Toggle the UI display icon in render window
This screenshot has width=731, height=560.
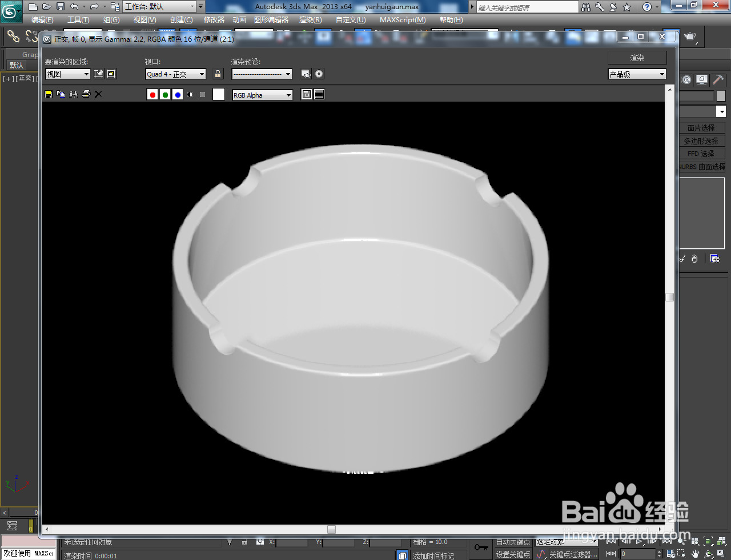(319, 94)
